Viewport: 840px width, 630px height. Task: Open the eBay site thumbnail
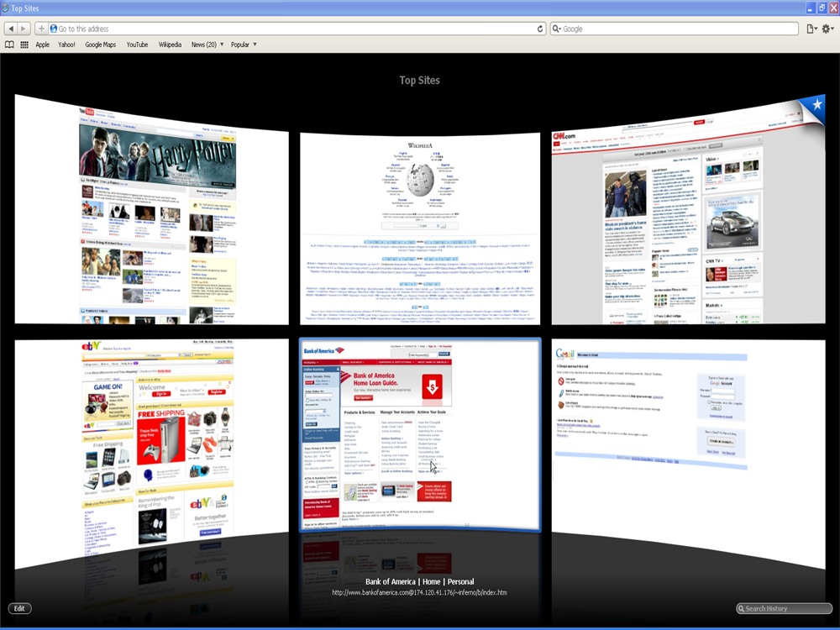pos(151,454)
